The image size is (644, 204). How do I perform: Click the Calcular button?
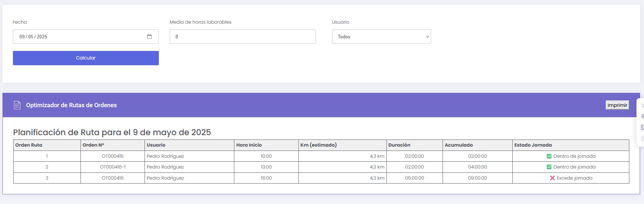click(x=86, y=58)
